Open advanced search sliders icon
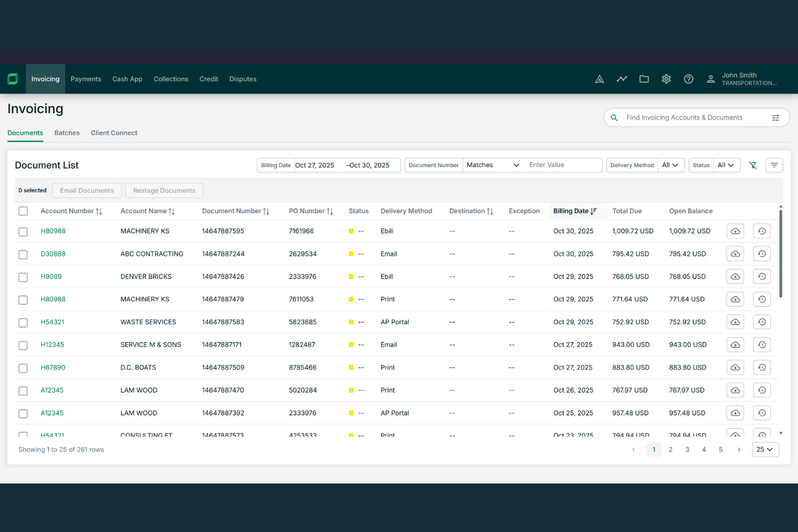Screen dimensions: 798x532 [x=775, y=118]
